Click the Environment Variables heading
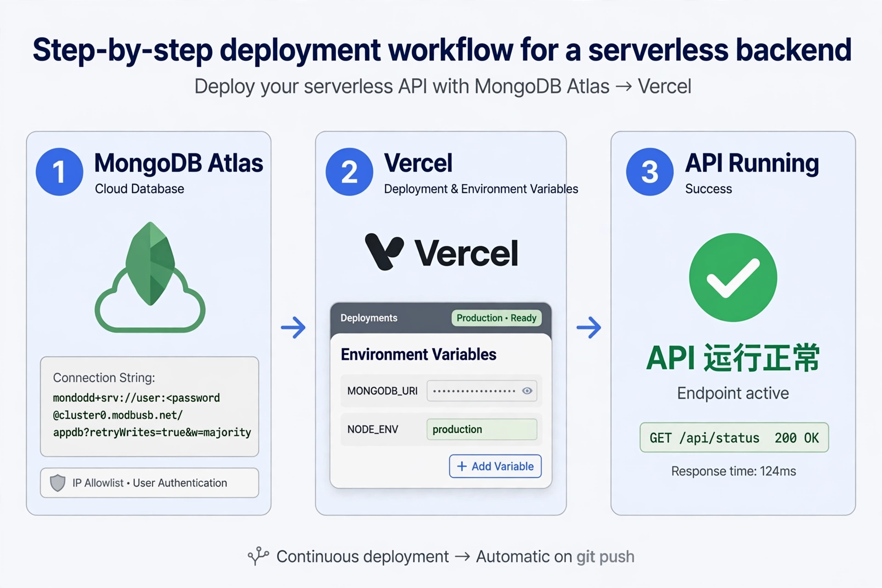This screenshot has height=588, width=882. tap(418, 355)
